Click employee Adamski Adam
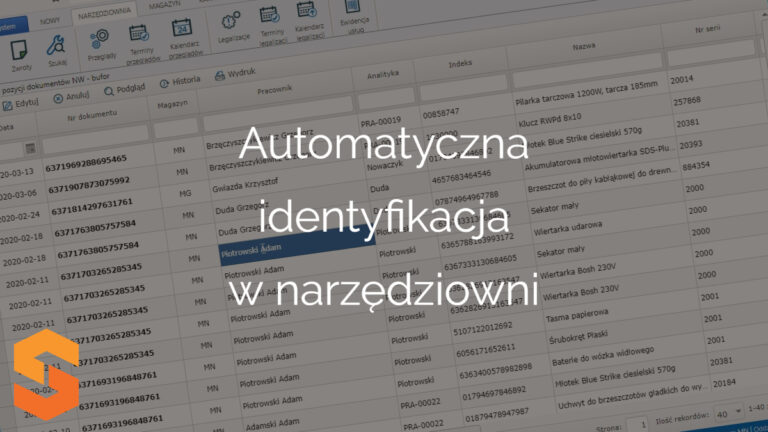Viewport: 768px width, 432px height. click(x=272, y=424)
